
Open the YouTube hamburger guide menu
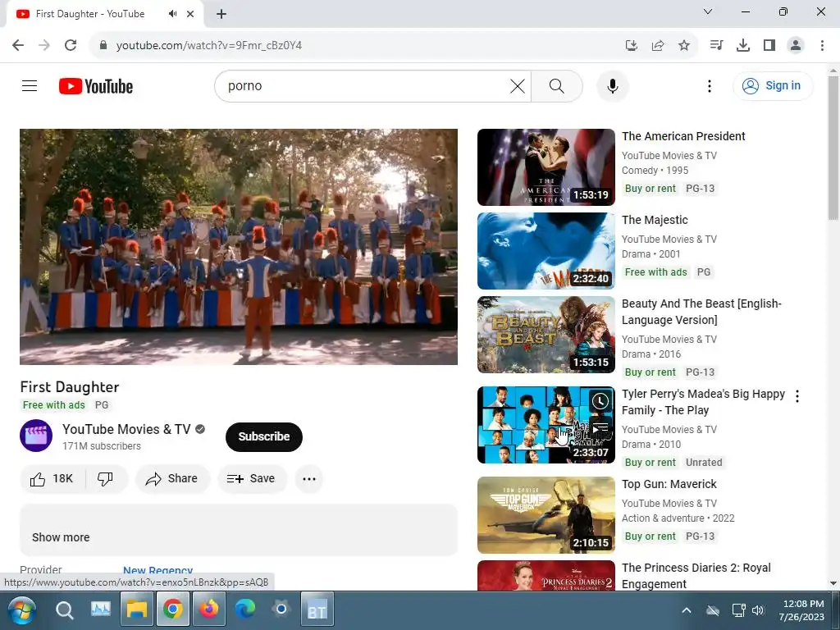pyautogui.click(x=30, y=85)
